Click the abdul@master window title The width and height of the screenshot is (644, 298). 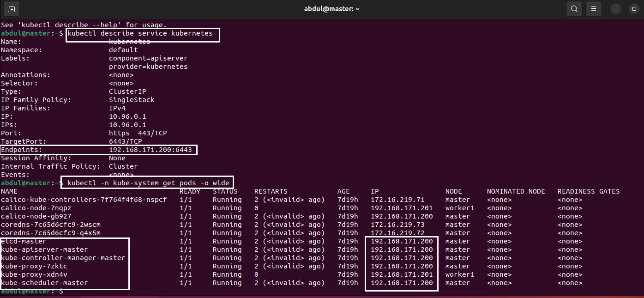point(331,9)
